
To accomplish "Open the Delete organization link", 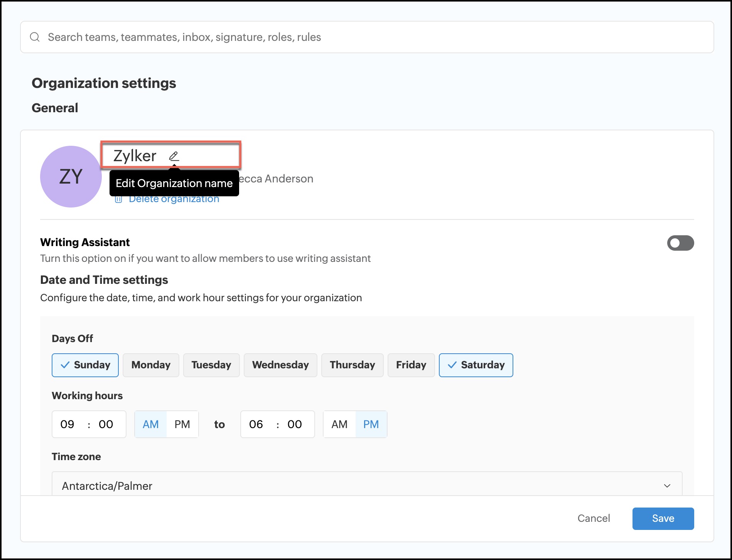I will pos(174,199).
